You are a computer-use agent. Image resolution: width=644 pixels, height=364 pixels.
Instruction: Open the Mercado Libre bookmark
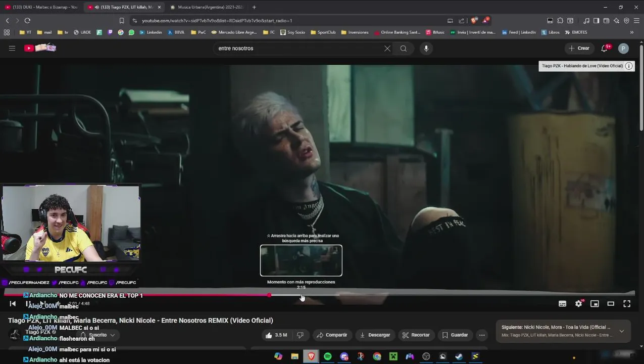(234, 32)
